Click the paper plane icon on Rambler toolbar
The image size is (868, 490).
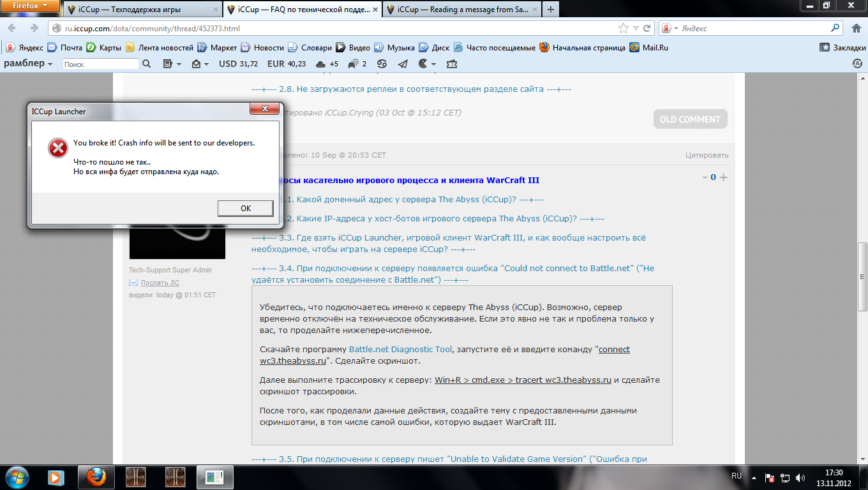402,64
